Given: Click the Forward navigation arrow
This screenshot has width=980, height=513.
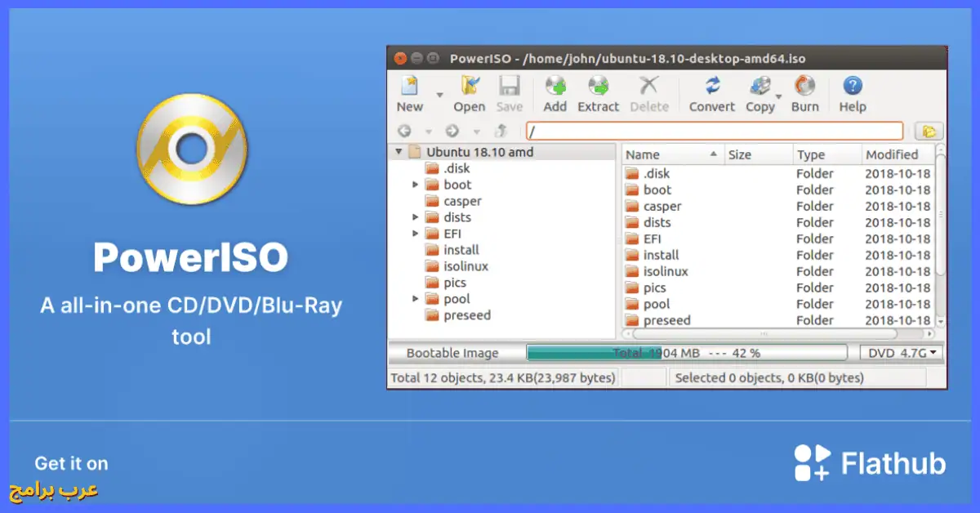Looking at the screenshot, I should tap(452, 131).
